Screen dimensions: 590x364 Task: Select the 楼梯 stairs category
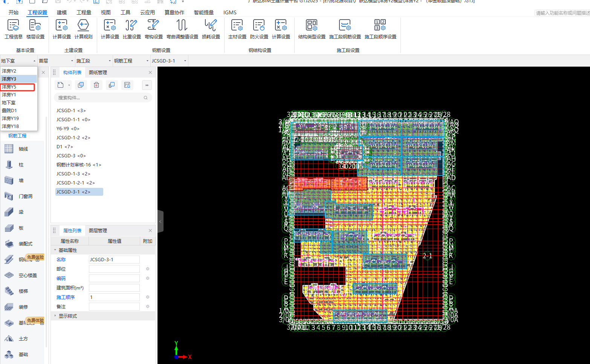(x=23, y=291)
